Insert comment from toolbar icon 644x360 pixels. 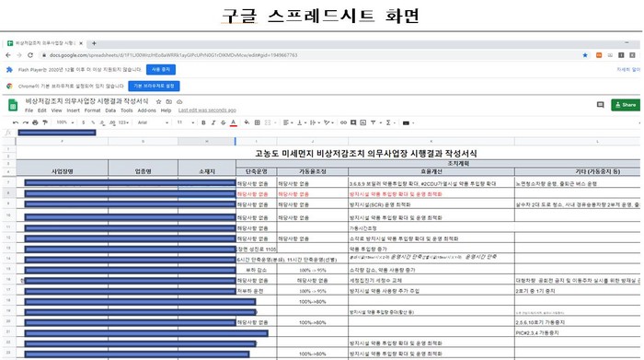tap(353, 122)
